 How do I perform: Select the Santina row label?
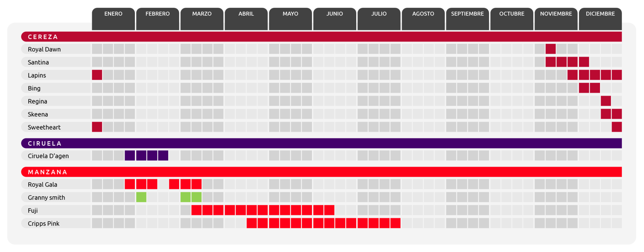pos(38,62)
